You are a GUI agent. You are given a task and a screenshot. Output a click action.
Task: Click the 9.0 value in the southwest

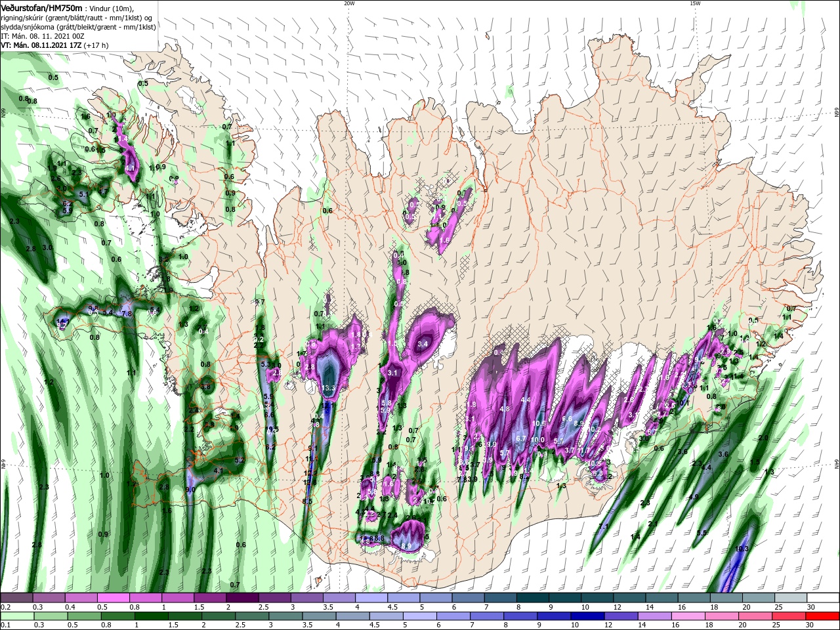tap(190, 490)
